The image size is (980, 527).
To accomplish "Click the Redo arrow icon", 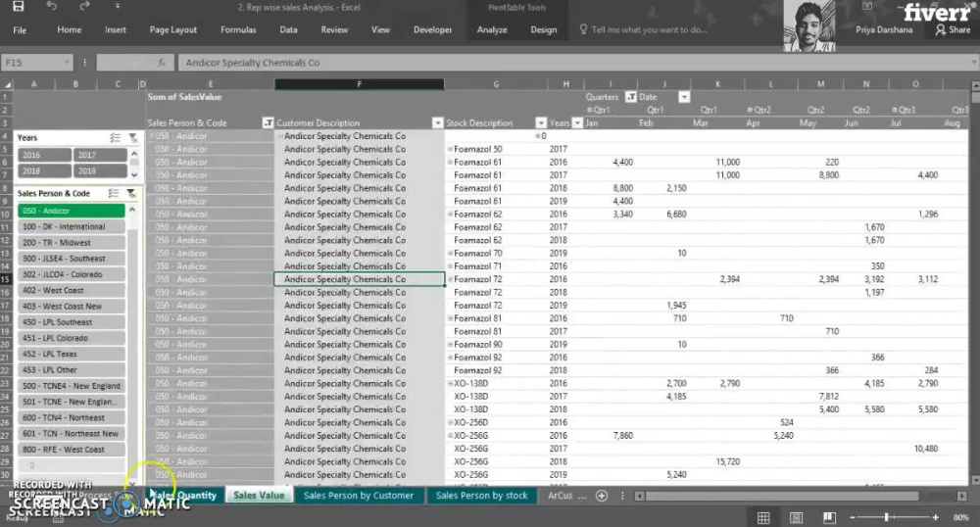I will coord(84,7).
